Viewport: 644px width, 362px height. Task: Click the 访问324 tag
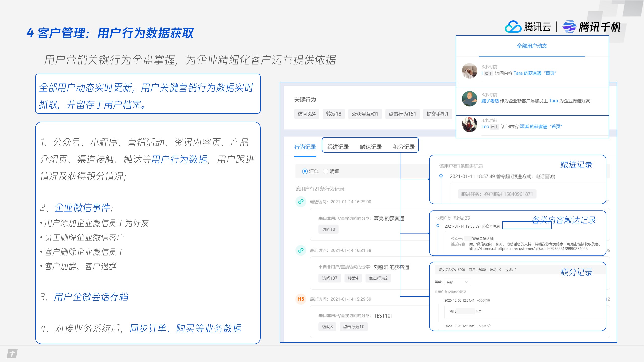point(307,114)
